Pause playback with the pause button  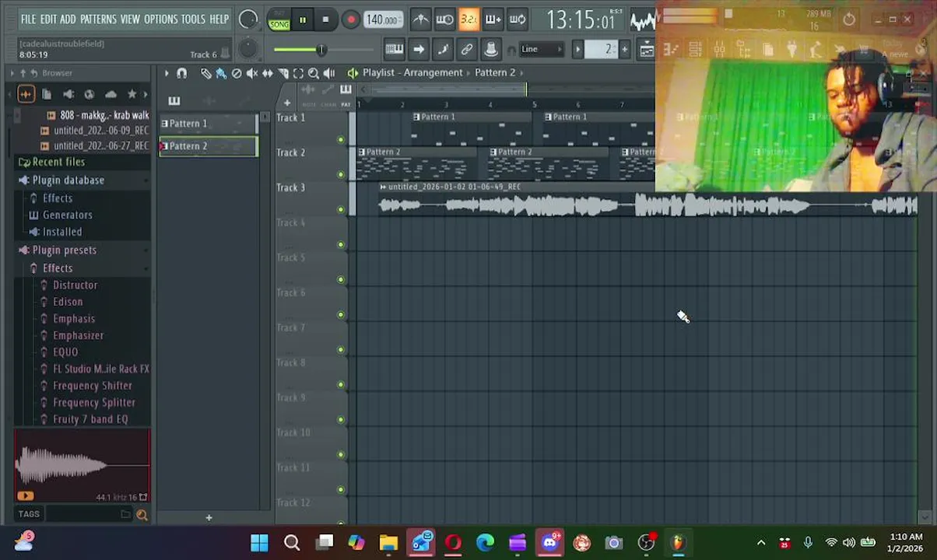303,20
